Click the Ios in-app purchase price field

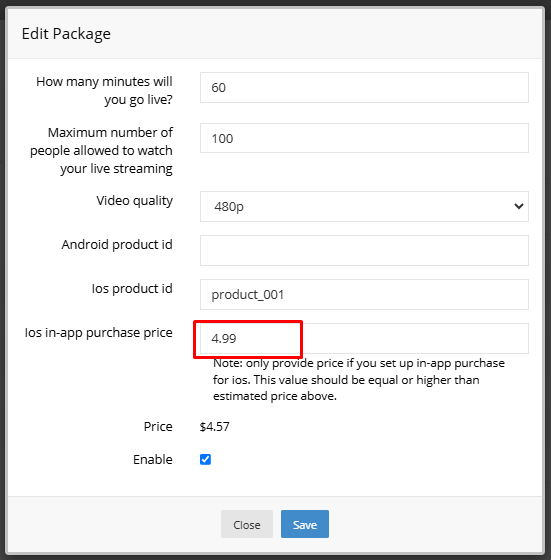pos(364,339)
